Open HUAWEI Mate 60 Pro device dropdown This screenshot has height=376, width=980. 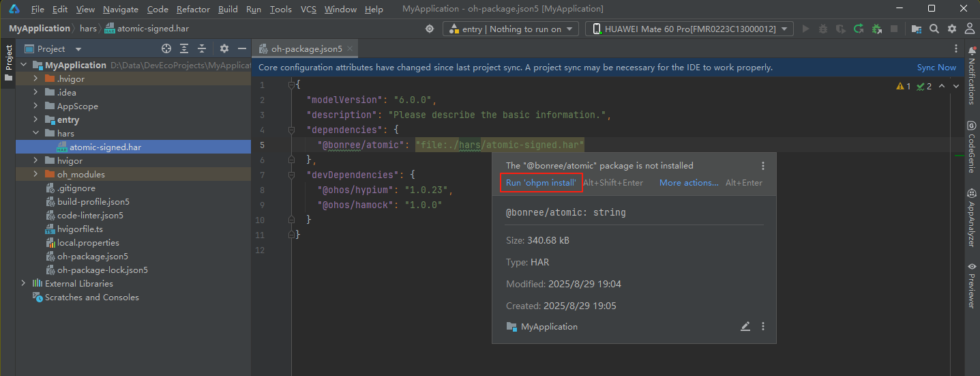(x=690, y=29)
